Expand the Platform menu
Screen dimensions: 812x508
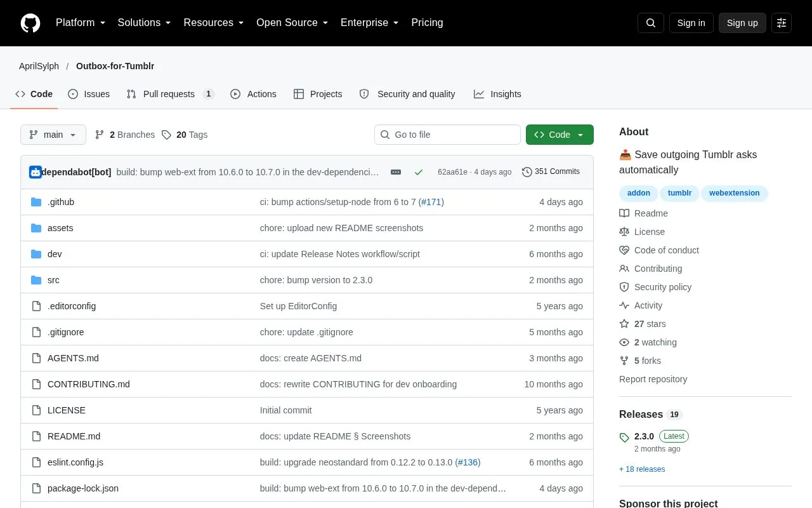81,23
